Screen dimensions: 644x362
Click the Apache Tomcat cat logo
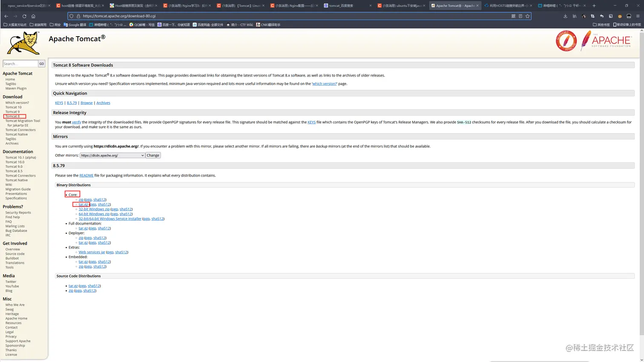coord(24,43)
